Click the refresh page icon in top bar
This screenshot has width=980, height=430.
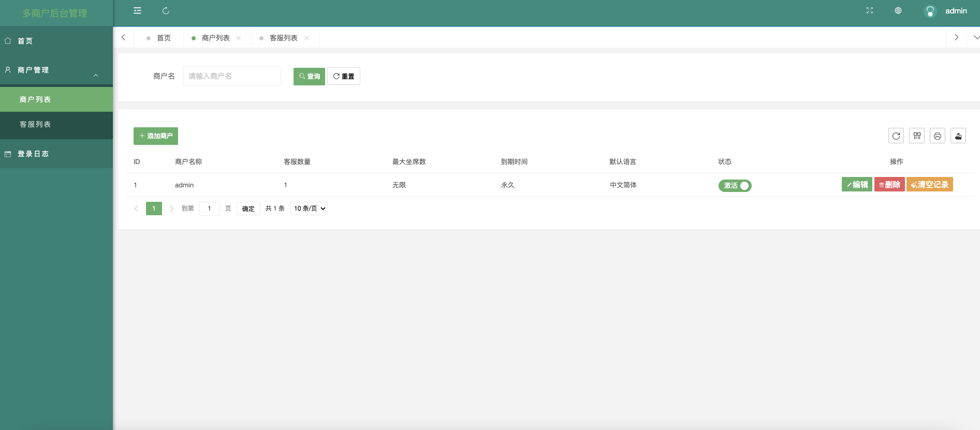[166, 11]
